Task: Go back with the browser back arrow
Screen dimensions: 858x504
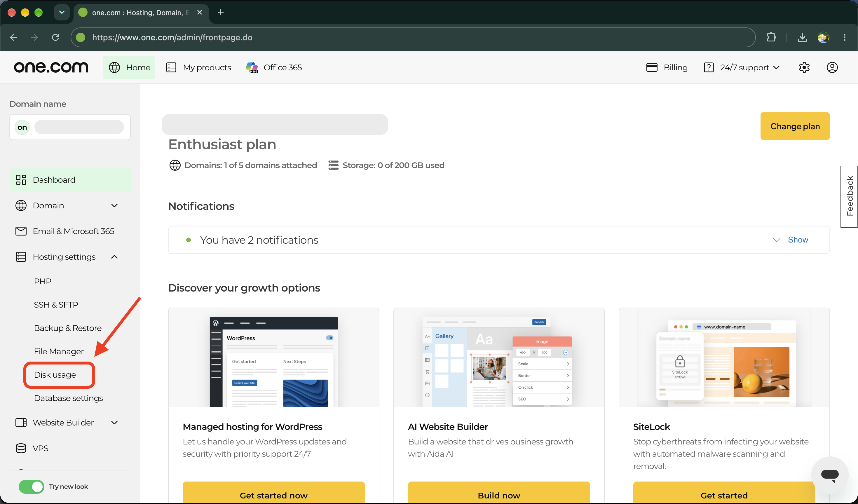Action: coord(14,37)
